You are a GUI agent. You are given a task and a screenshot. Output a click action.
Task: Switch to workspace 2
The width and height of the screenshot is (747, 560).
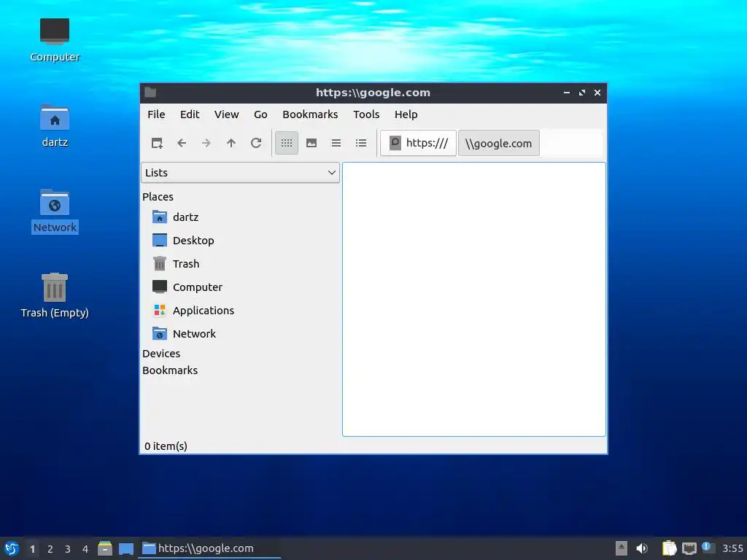click(50, 549)
